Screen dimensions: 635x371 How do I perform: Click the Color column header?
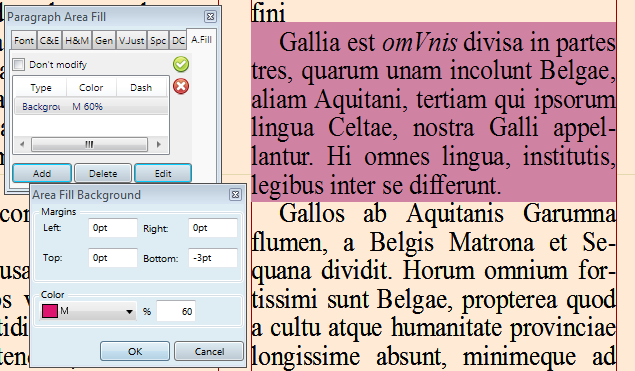click(91, 87)
